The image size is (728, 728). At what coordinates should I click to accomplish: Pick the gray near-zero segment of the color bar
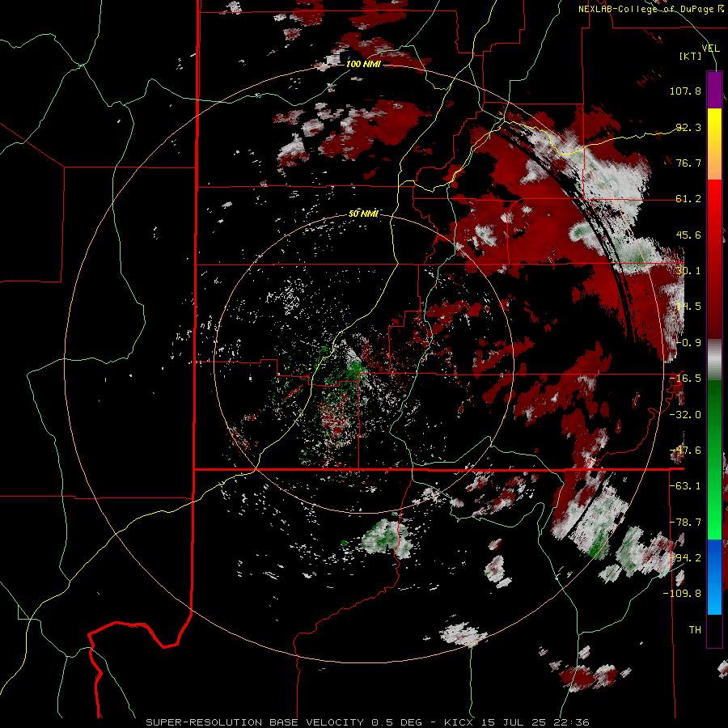[714, 360]
